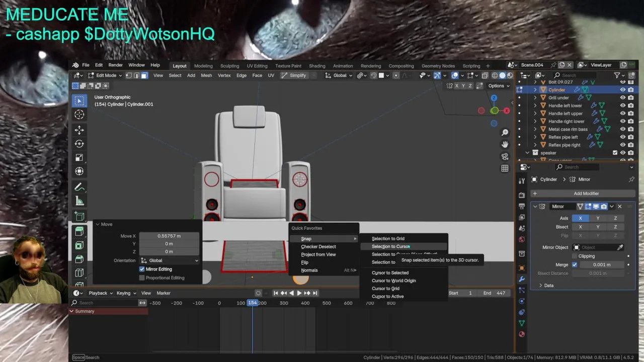Viewport: 644px width, 362px height.
Task: Collapse the Mirror modifier panel
Action: pyautogui.click(x=535, y=207)
